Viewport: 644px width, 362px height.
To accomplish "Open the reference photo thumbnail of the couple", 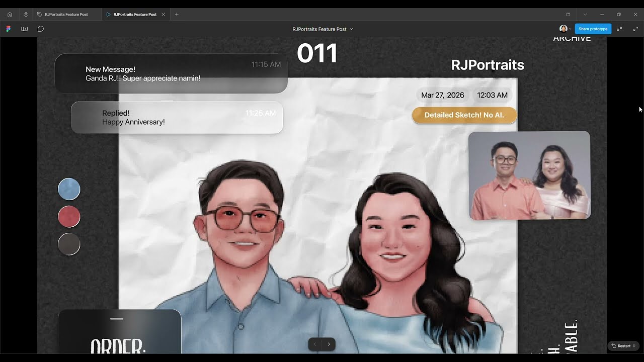I will [529, 175].
